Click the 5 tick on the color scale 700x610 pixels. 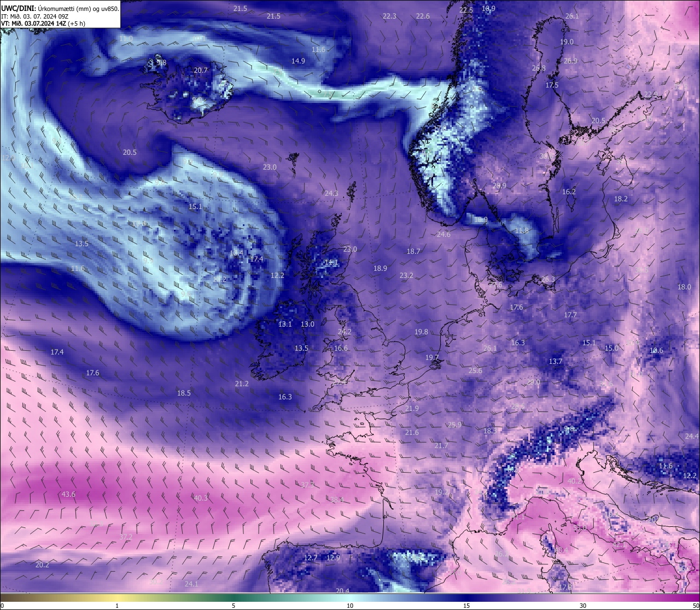(x=234, y=606)
